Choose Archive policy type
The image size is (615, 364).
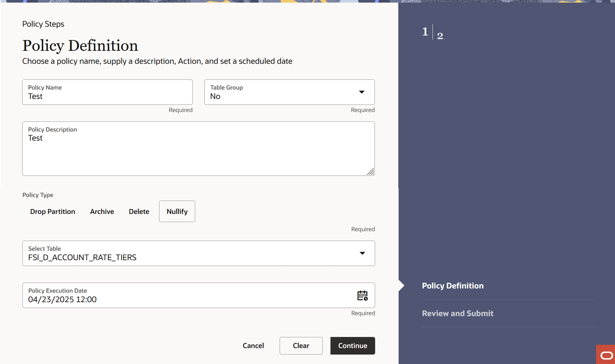tap(102, 211)
